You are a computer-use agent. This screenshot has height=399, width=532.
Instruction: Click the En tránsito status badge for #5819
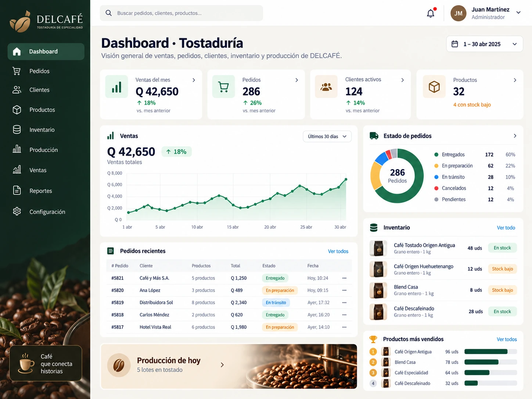[276, 303]
